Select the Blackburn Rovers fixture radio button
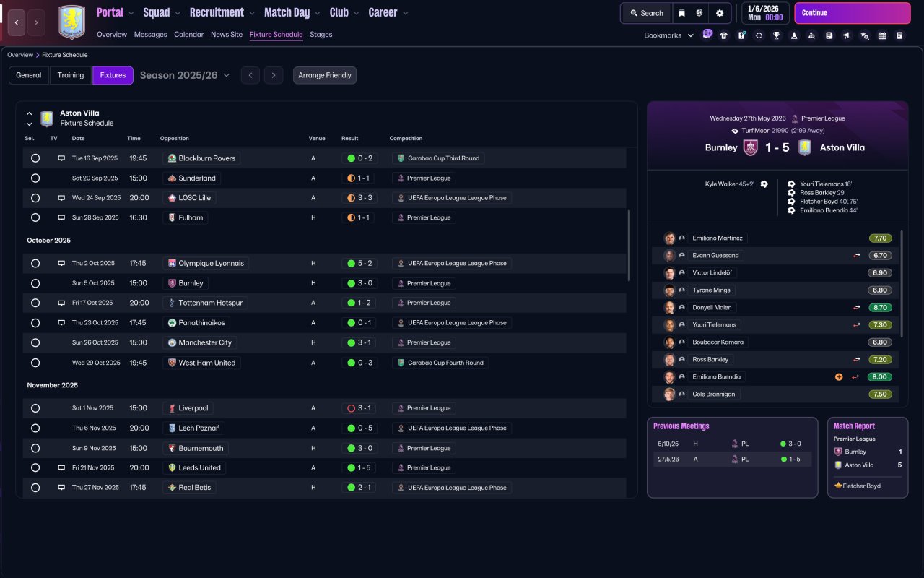 [x=35, y=158]
